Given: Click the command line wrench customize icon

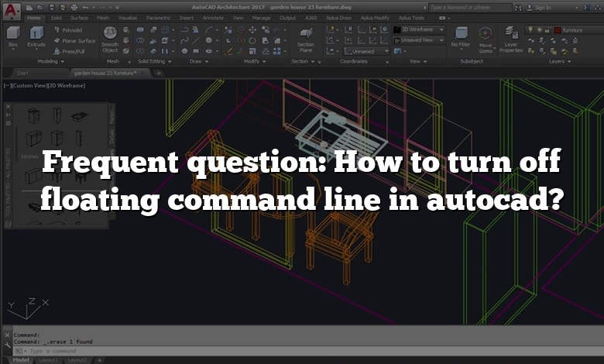Looking at the screenshot, I should coord(7,345).
